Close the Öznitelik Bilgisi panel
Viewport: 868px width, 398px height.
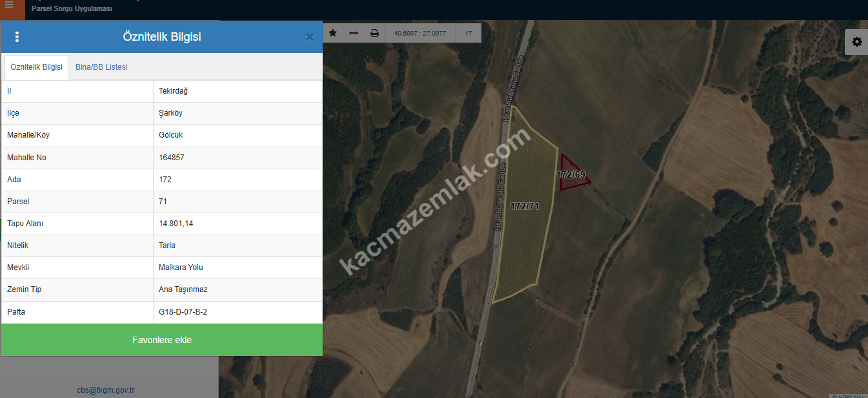click(310, 37)
